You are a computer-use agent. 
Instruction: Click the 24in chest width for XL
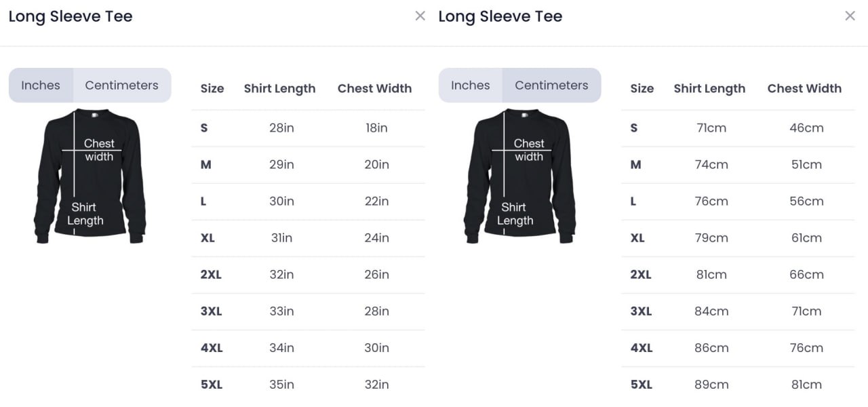pyautogui.click(x=376, y=238)
